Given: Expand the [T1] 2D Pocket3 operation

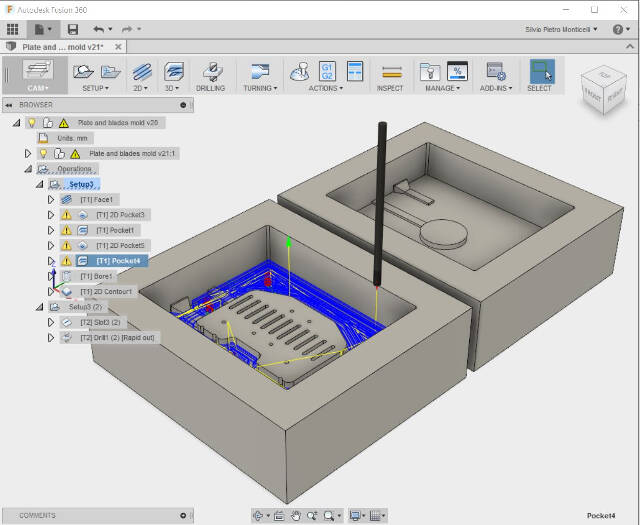Looking at the screenshot, I should tap(51, 215).
